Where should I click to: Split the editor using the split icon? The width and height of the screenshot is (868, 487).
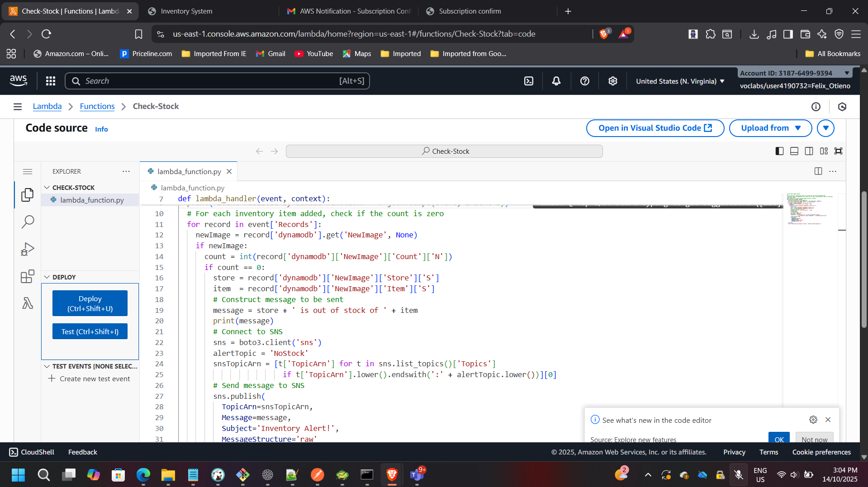tap(818, 171)
